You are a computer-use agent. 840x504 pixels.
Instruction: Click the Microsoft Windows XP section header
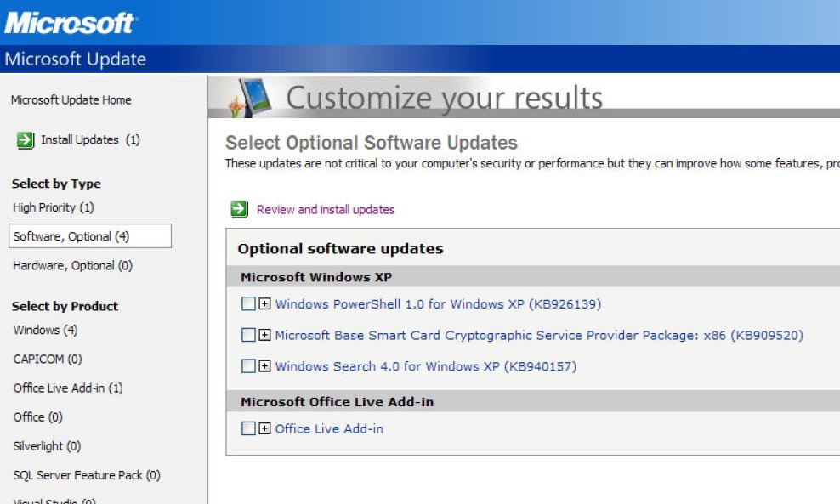[x=316, y=277]
